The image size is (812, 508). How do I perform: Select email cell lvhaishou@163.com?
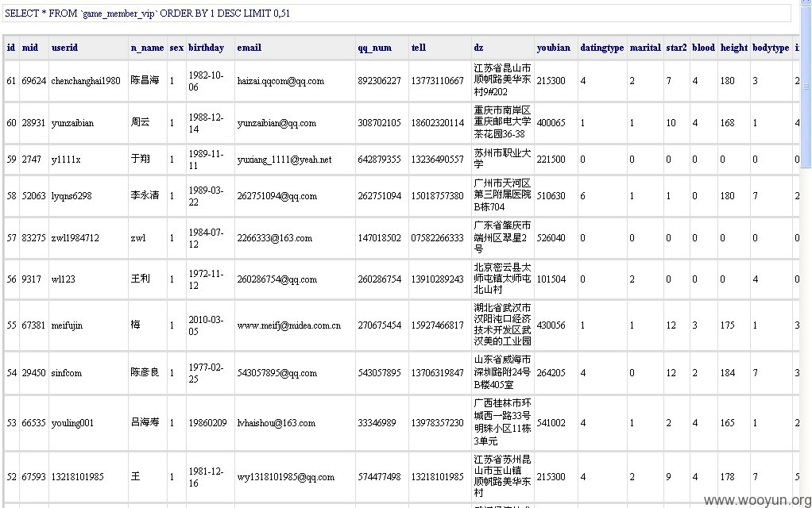pos(276,423)
